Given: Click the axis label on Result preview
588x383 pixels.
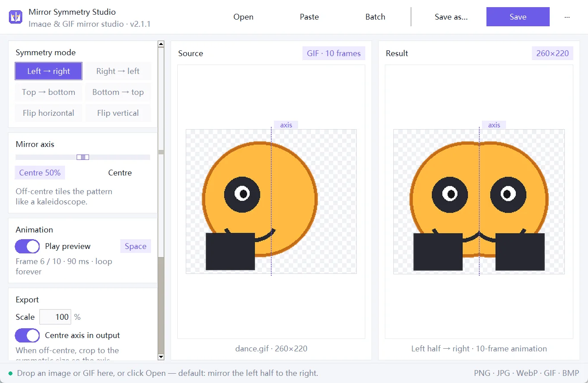Looking at the screenshot, I should coord(494,125).
